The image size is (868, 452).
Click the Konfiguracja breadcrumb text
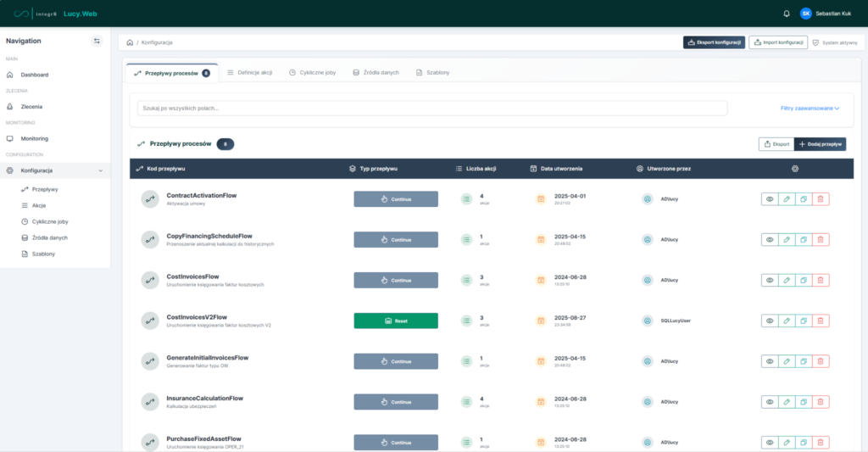(157, 42)
